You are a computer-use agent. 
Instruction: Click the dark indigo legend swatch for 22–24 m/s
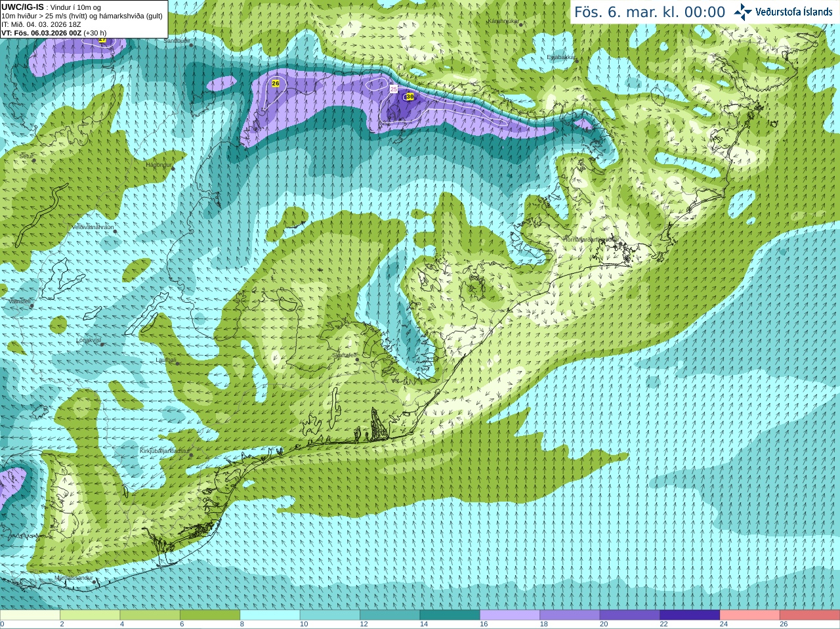point(690,615)
